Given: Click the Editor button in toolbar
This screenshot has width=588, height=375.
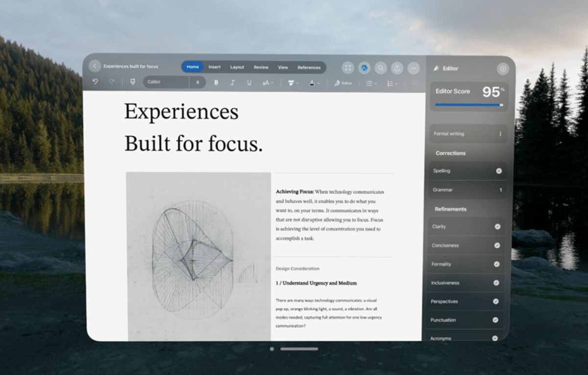Looking at the screenshot, I should [343, 83].
